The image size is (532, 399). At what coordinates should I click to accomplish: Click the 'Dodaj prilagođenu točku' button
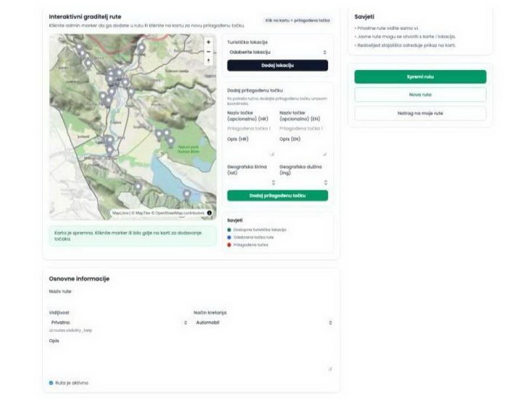(277, 196)
